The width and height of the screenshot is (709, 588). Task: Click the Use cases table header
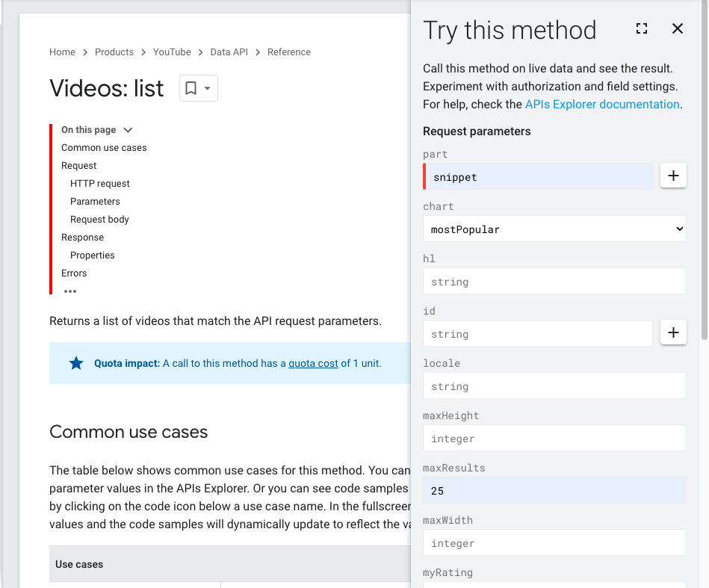coord(79,564)
